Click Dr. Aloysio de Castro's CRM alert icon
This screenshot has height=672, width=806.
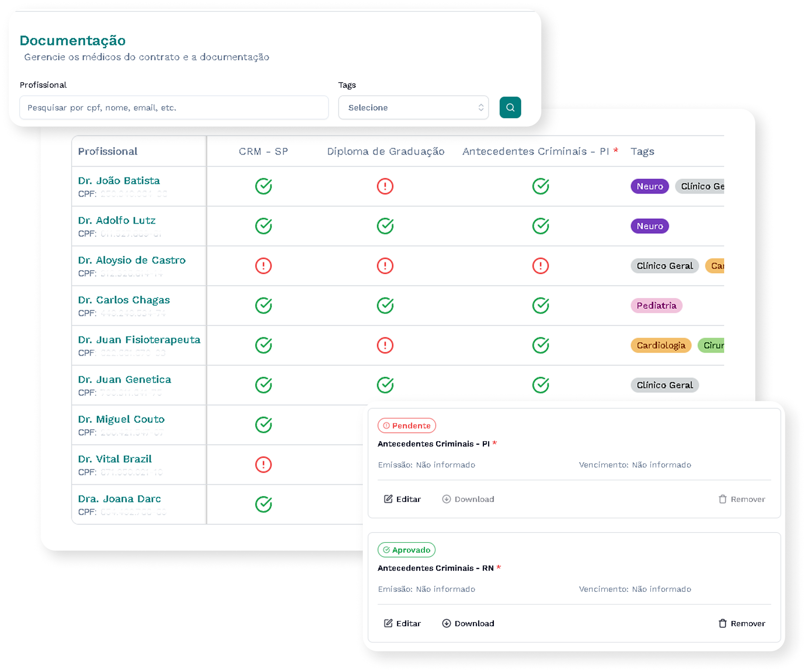tap(263, 266)
